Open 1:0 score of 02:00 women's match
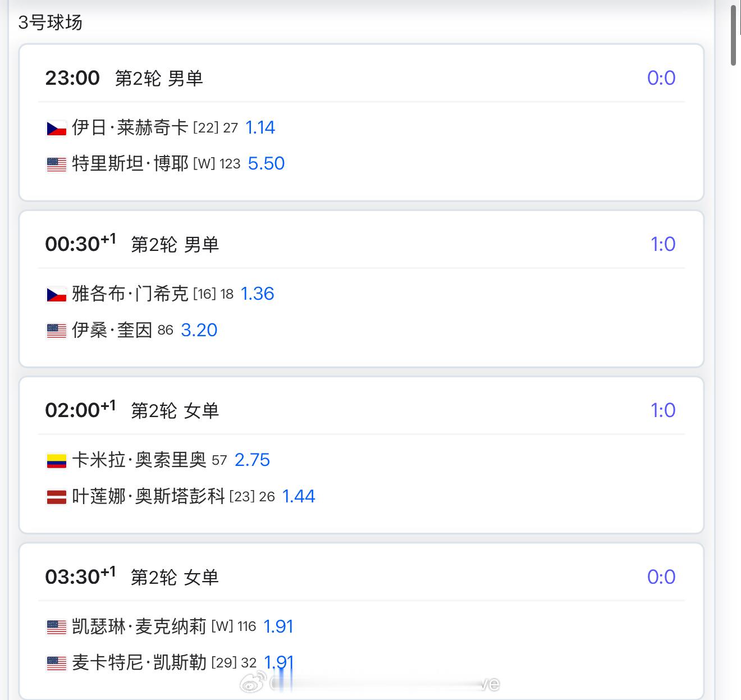741x700 pixels. click(x=663, y=410)
